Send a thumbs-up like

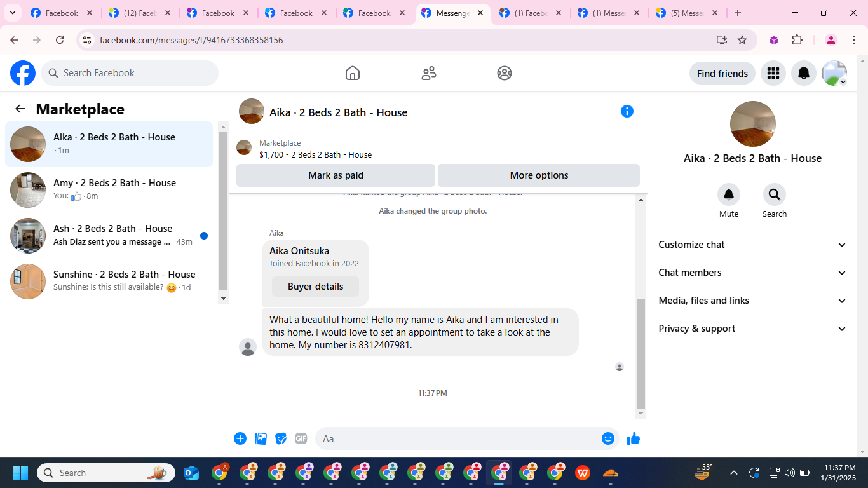click(634, 438)
